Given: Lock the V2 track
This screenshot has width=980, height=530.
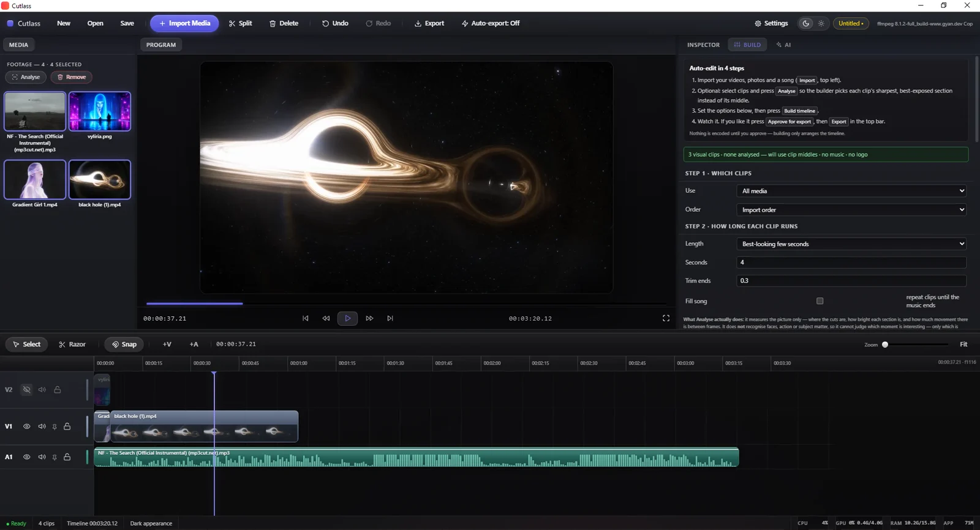Looking at the screenshot, I should point(58,390).
